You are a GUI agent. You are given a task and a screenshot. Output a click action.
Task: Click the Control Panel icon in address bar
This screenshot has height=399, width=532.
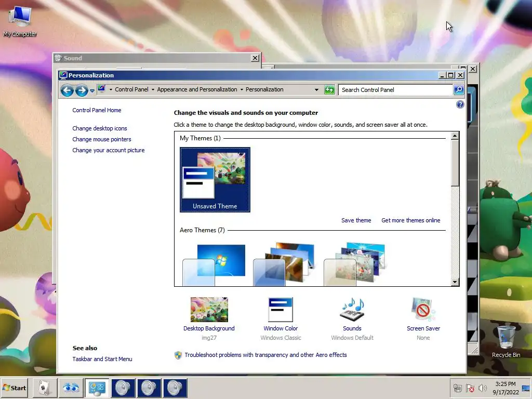click(x=101, y=89)
